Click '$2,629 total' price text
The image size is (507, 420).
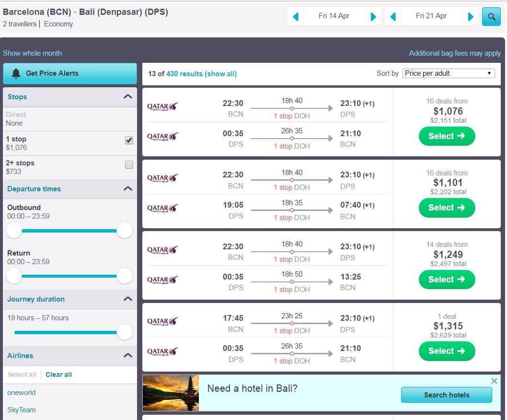tap(448, 335)
